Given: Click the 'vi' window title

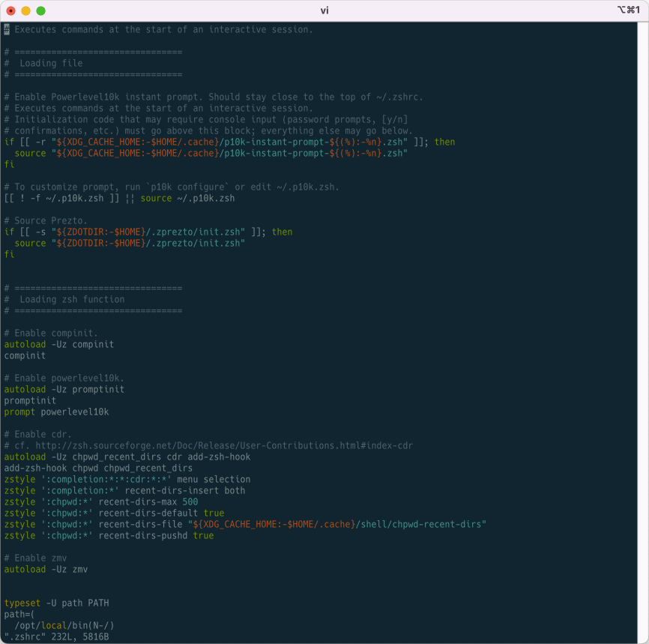Looking at the screenshot, I should tap(324, 10).
